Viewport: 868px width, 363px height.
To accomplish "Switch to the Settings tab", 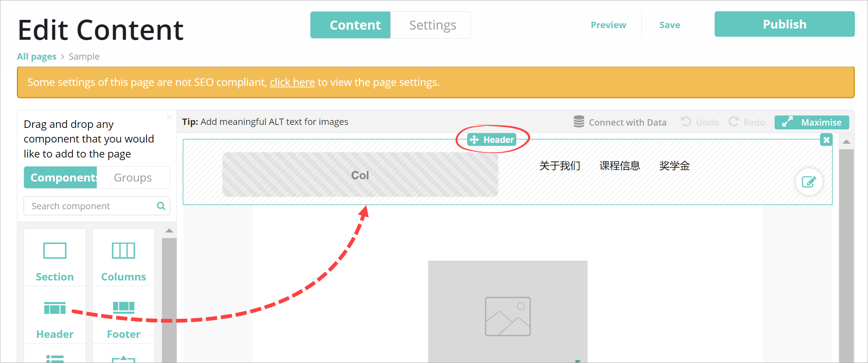I will click(x=432, y=25).
